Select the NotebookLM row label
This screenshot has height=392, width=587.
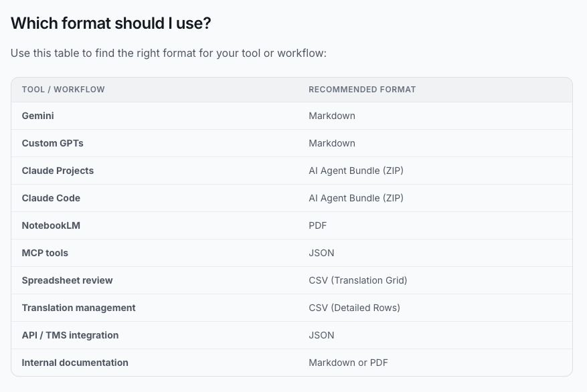51,225
